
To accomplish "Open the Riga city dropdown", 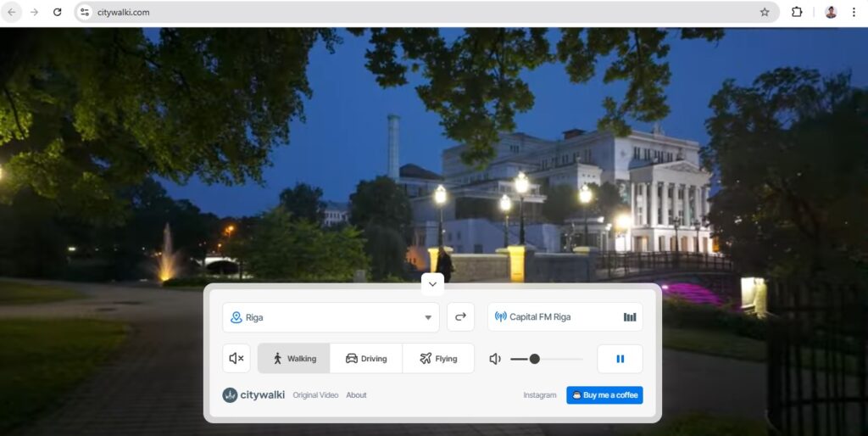I will pyautogui.click(x=331, y=317).
